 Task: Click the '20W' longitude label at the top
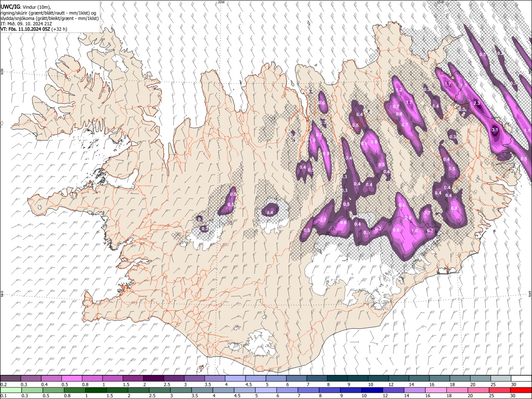222,2
